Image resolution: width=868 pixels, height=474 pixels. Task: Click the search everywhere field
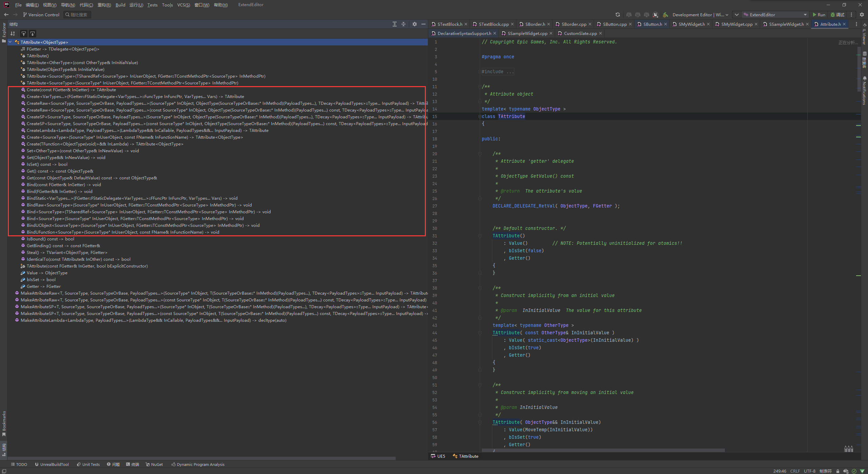[x=77, y=15]
